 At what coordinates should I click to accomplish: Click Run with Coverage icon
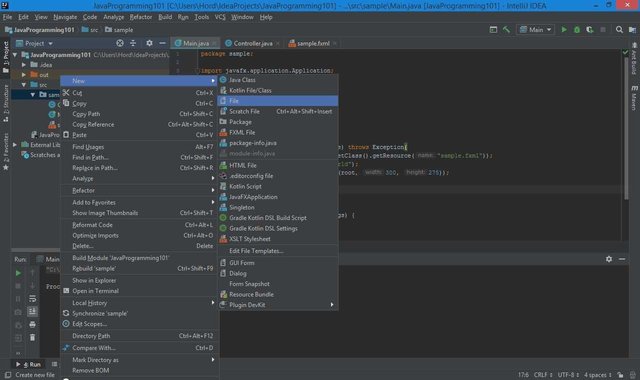coord(590,30)
